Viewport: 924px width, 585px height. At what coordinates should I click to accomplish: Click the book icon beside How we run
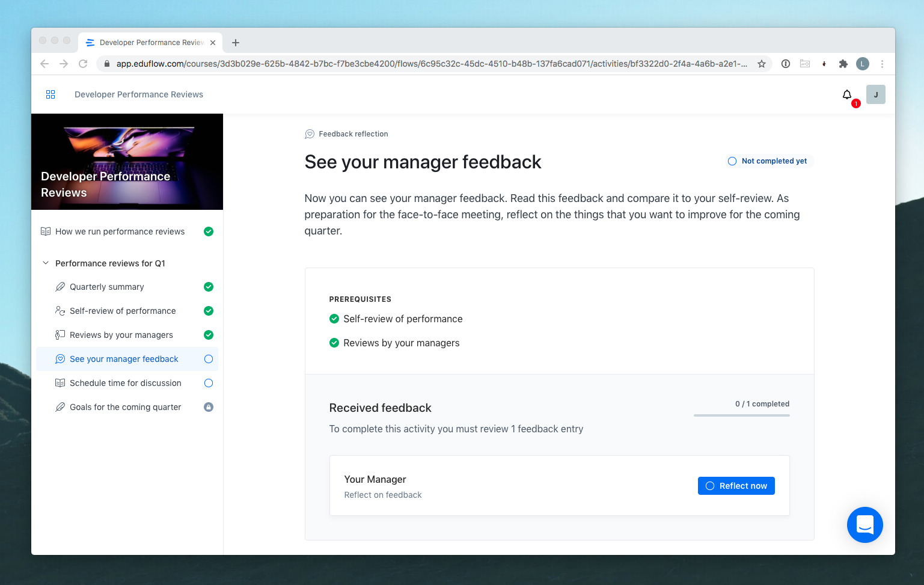click(x=46, y=231)
